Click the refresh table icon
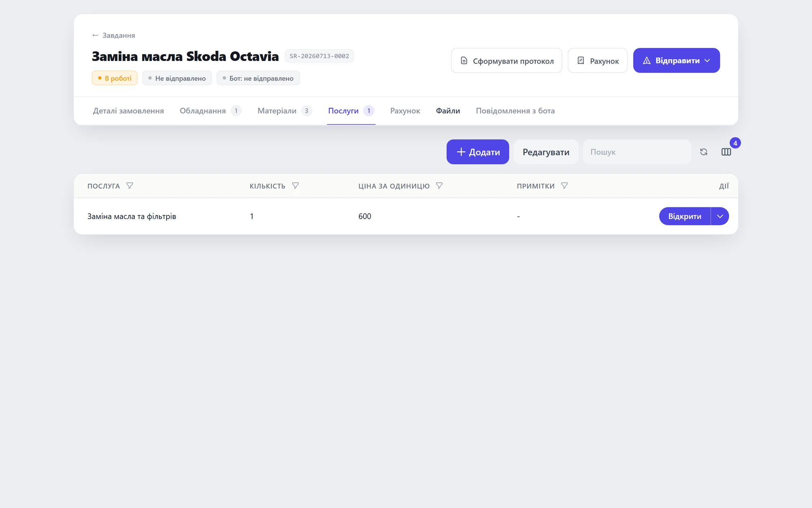 click(704, 152)
